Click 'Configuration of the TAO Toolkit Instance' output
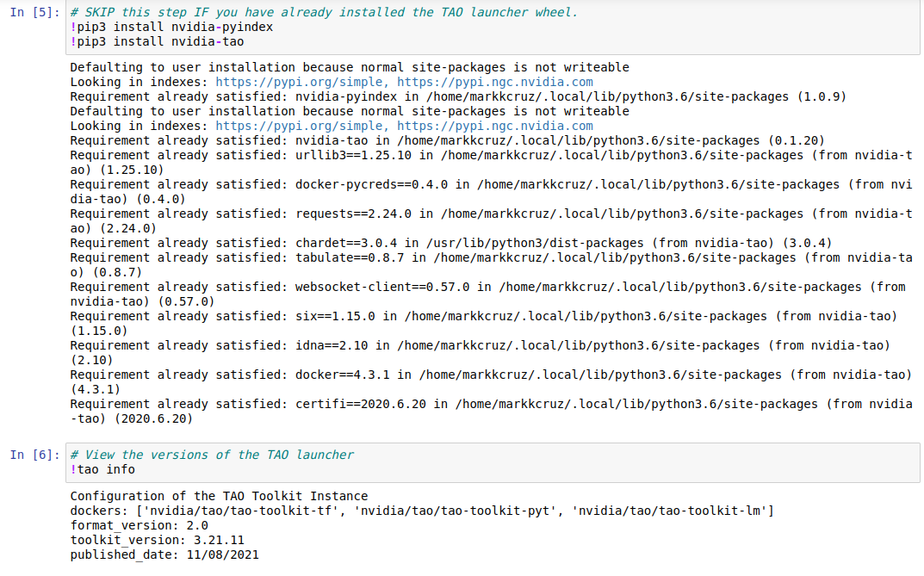 coord(219,496)
